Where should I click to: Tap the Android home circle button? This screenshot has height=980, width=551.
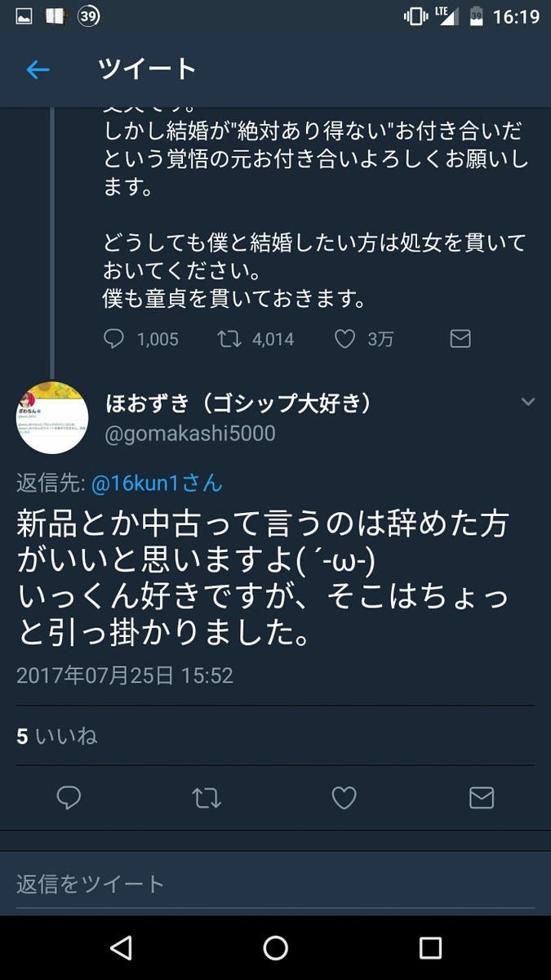(276, 947)
